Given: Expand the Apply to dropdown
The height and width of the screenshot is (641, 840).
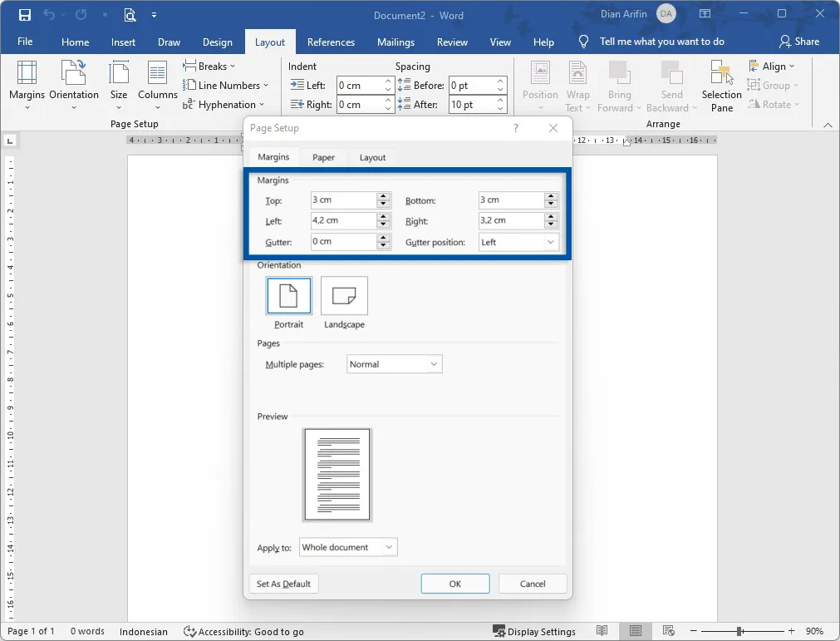Looking at the screenshot, I should 387,547.
